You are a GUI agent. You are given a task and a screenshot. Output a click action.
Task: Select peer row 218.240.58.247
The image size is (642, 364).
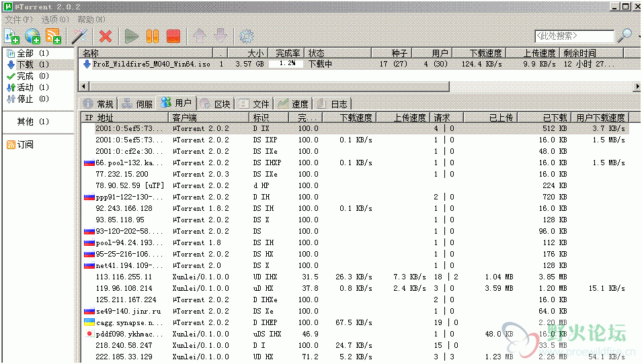point(356,346)
